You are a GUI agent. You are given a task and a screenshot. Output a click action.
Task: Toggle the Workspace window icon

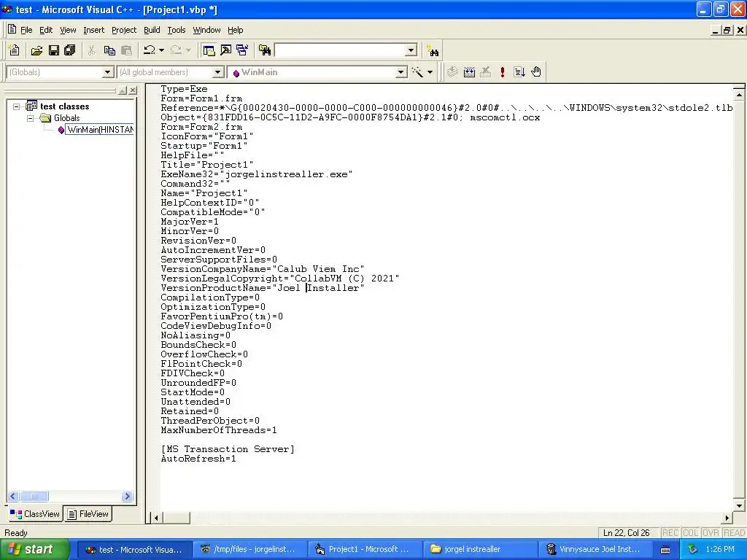tap(209, 50)
